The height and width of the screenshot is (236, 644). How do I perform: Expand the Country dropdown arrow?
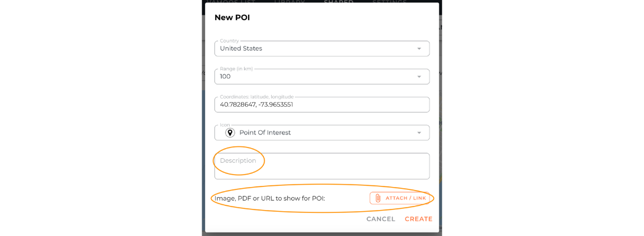point(419,48)
